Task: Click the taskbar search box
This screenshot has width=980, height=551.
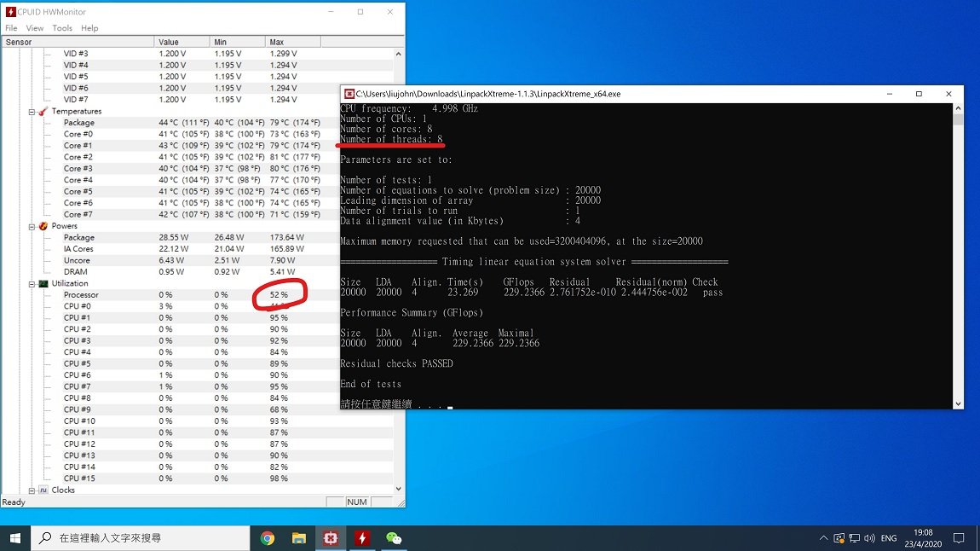Action: (141, 538)
